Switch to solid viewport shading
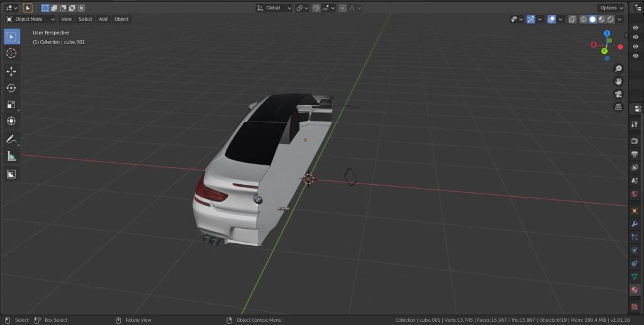Image resolution: width=644 pixels, height=325 pixels. [x=592, y=19]
